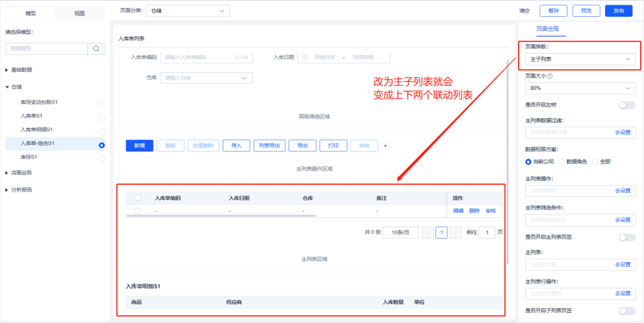Select current page number 1
This screenshot has height=323, width=644.
(441, 233)
